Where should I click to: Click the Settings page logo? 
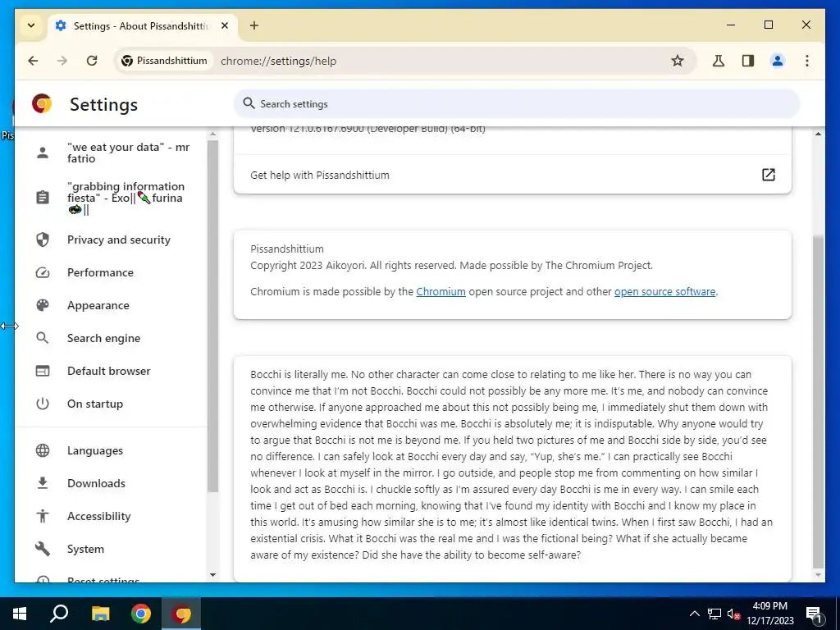[42, 104]
